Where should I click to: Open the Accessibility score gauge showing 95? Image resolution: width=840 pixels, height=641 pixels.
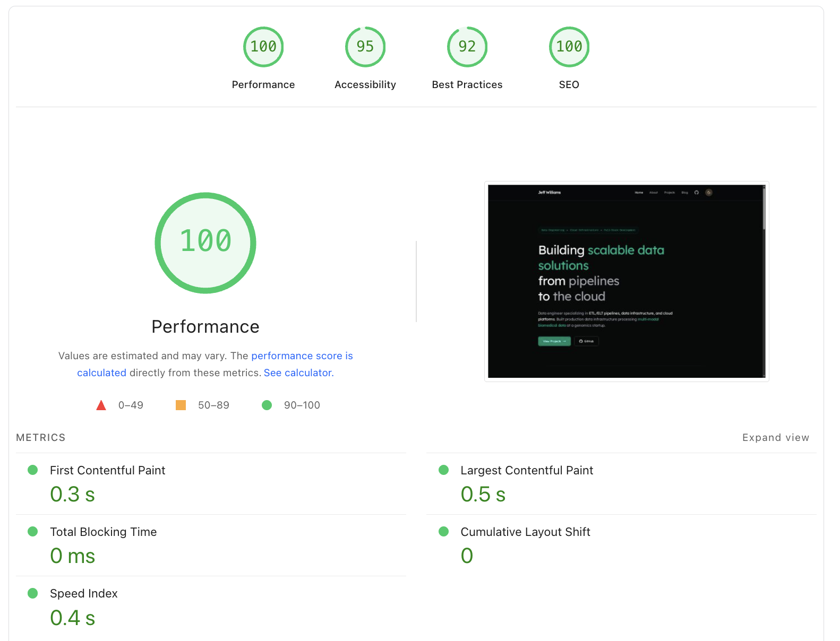365,47
